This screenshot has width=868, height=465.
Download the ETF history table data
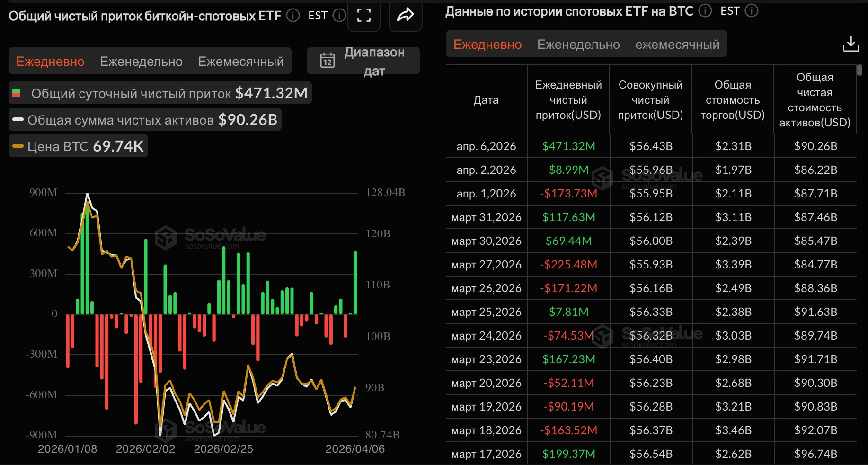click(850, 44)
